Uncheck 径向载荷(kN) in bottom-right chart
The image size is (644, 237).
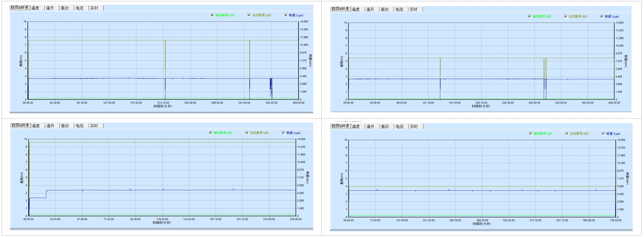tap(567, 134)
